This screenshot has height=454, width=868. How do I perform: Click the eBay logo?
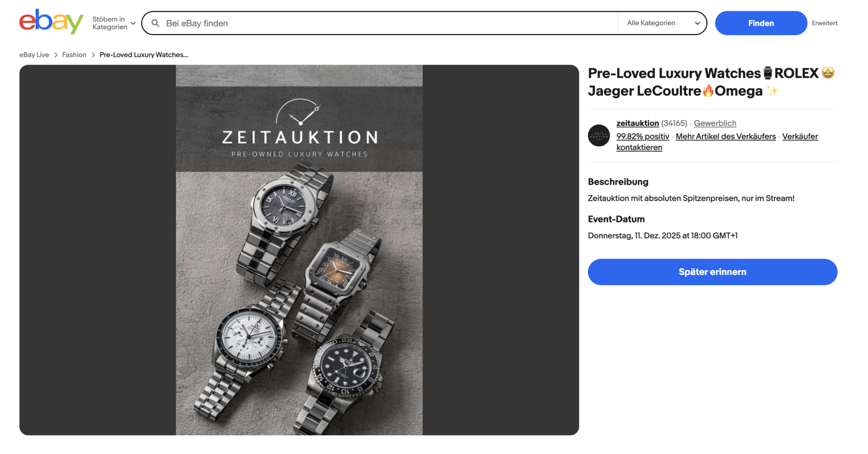[51, 22]
